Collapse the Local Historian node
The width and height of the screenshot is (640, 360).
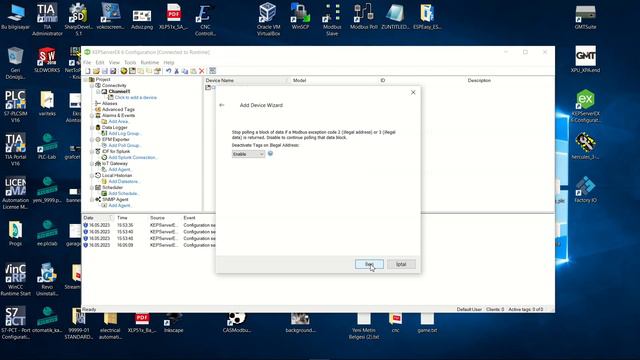coord(92,176)
